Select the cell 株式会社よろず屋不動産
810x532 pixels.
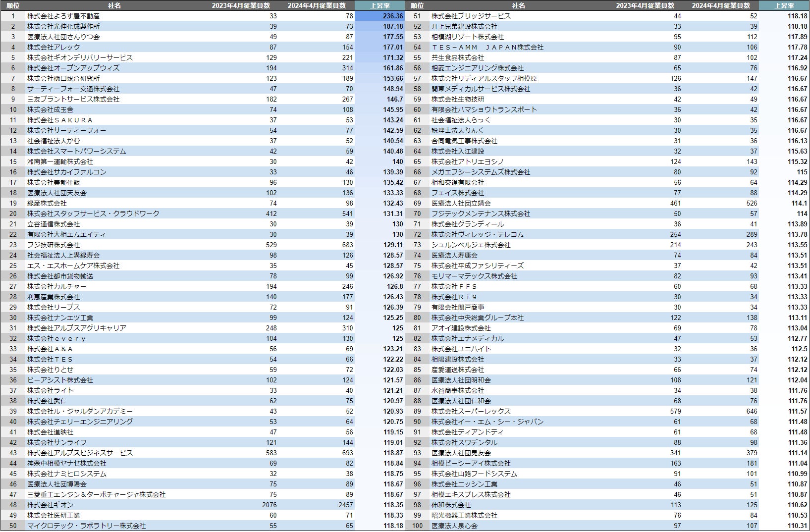coord(63,16)
